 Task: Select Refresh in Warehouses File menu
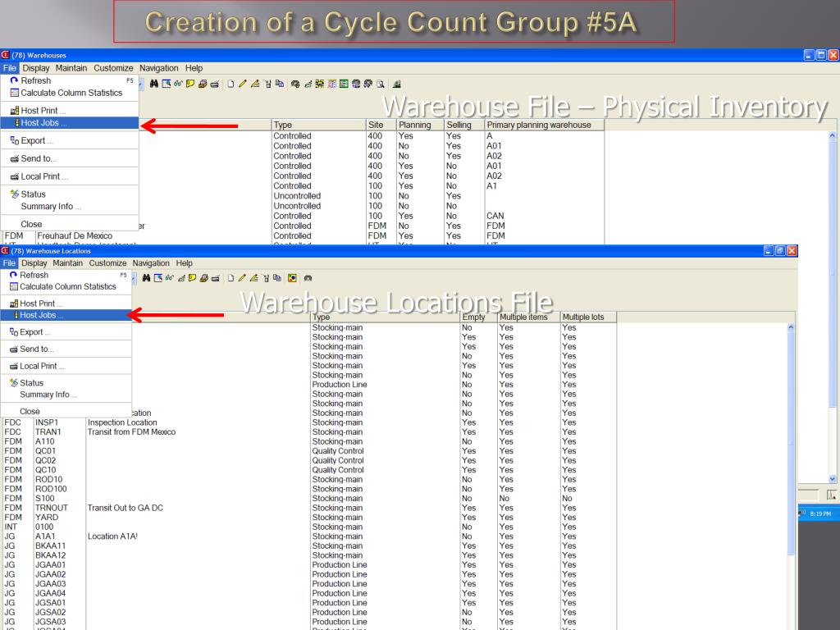tap(70, 80)
